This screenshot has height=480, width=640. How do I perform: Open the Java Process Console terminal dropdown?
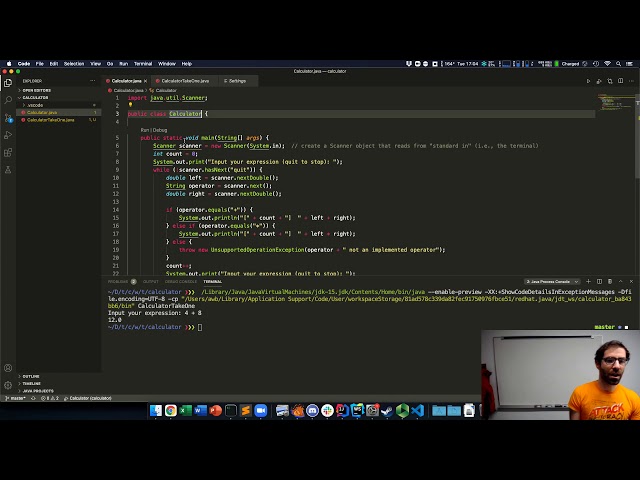(552, 282)
